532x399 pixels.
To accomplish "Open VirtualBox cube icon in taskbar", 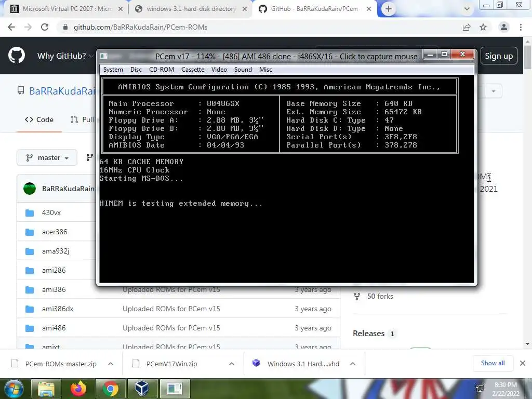I will click(142, 389).
